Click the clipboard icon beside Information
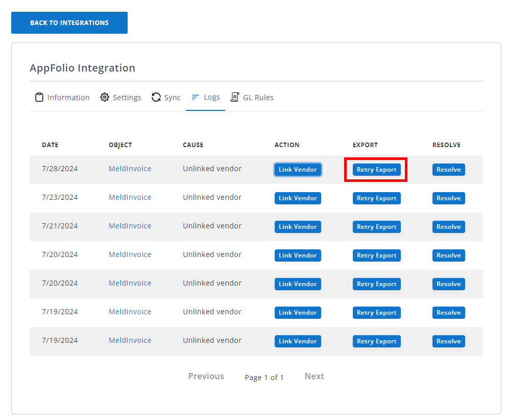The height and width of the screenshot is (420, 507). tap(39, 97)
